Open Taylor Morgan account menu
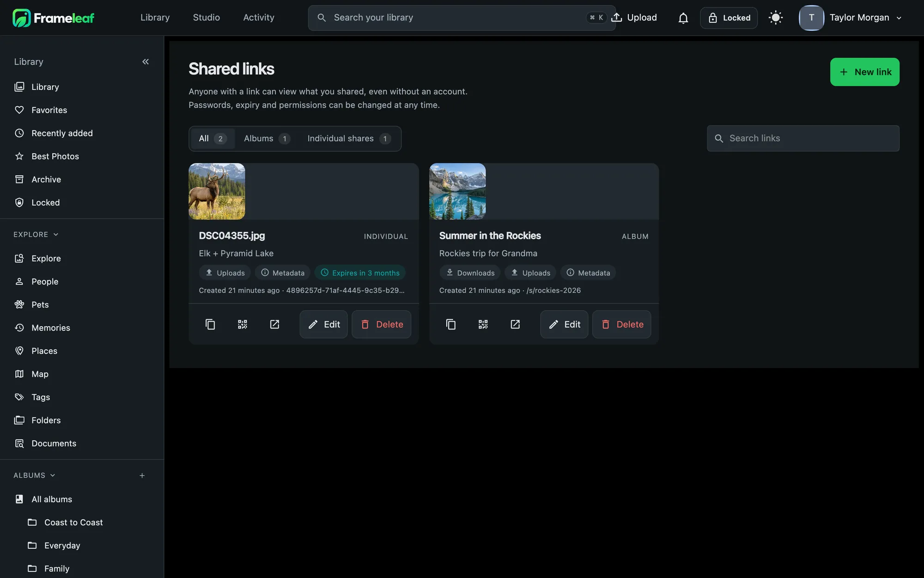The image size is (924, 578). pos(851,18)
